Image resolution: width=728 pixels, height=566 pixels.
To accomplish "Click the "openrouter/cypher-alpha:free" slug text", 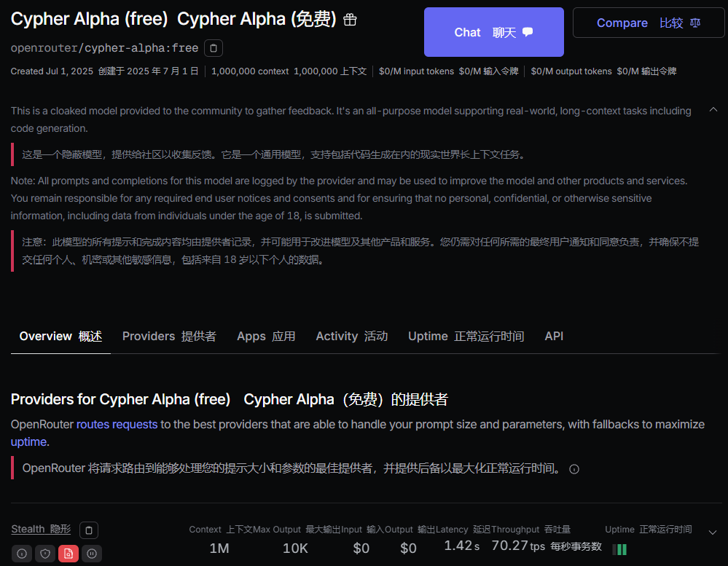I will point(104,48).
